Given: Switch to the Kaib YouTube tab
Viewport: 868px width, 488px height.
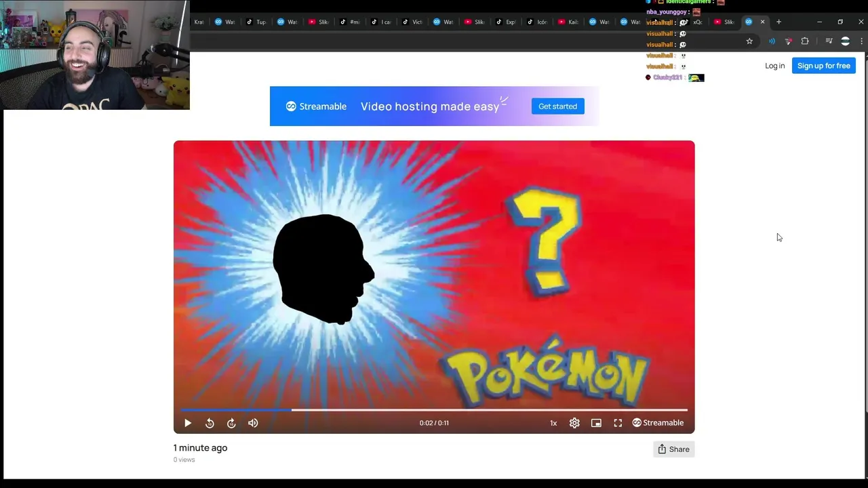Looking at the screenshot, I should point(568,22).
